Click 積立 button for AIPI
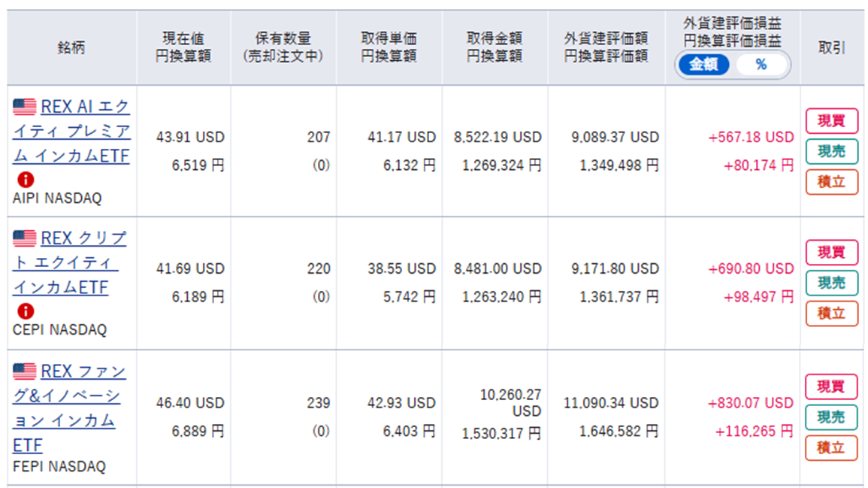 831,182
